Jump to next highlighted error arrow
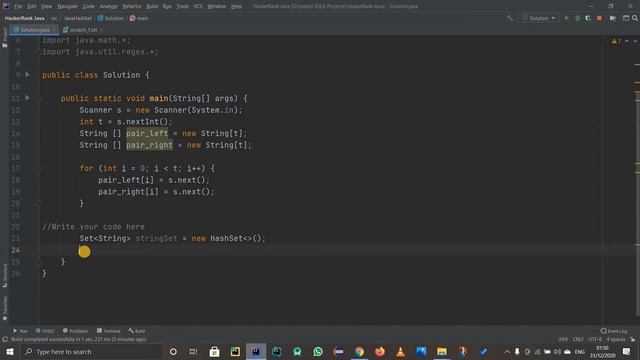640x360 pixels. [x=635, y=41]
